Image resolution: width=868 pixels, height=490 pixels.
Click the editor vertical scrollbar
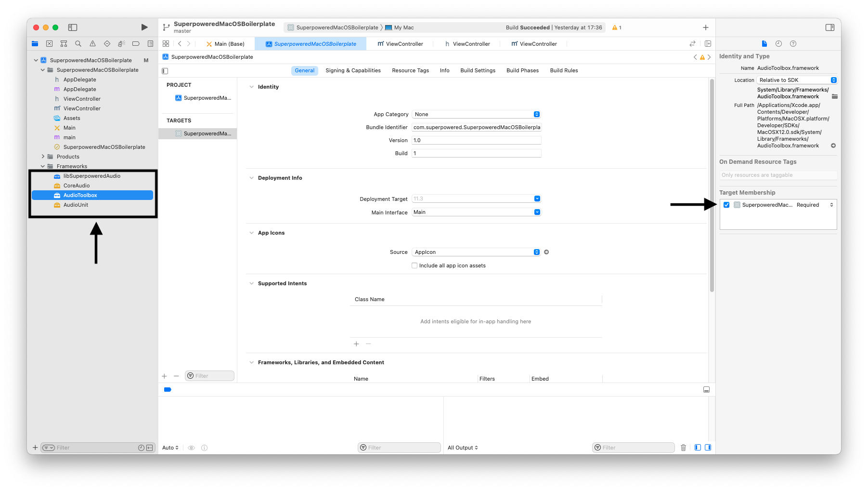tap(712, 185)
